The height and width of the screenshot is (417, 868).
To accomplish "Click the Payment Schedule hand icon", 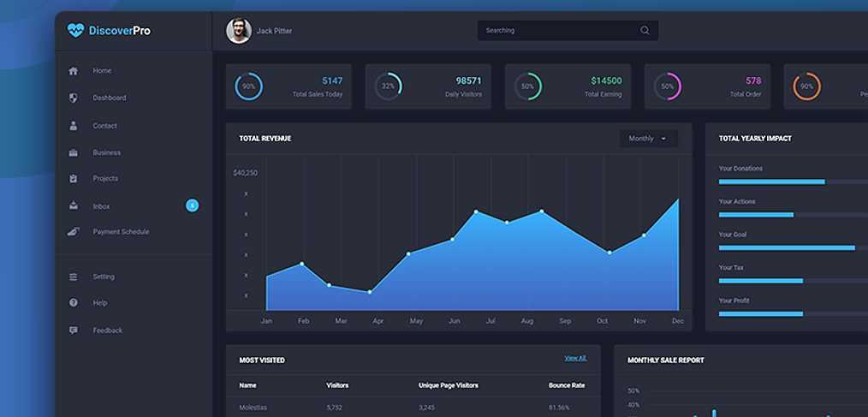I will click(x=73, y=231).
